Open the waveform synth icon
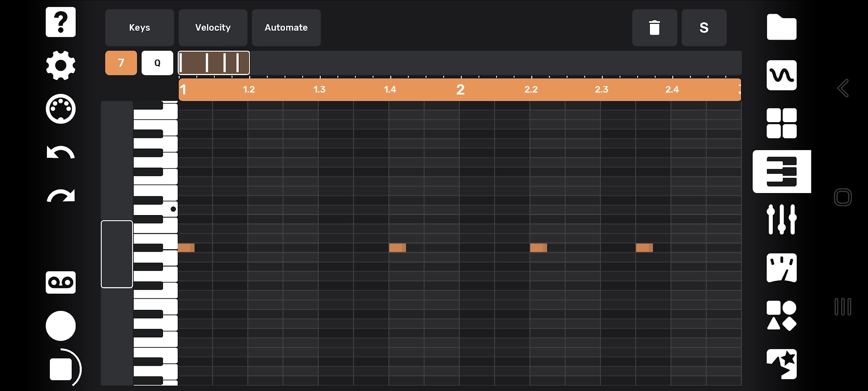Screen dimensions: 868x391 [782, 75]
